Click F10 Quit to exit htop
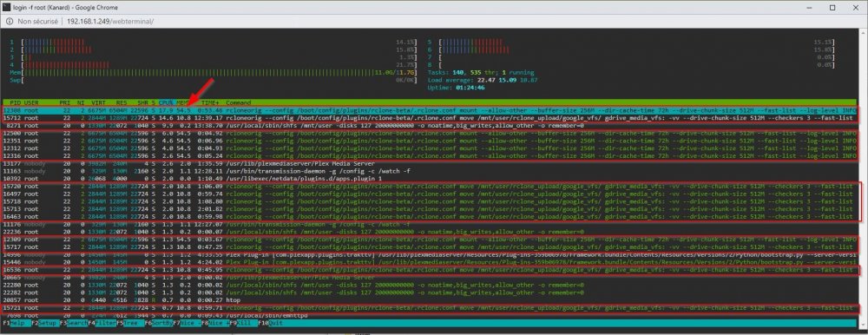Image resolution: width=868 pixels, height=335 pixels. click(270, 323)
